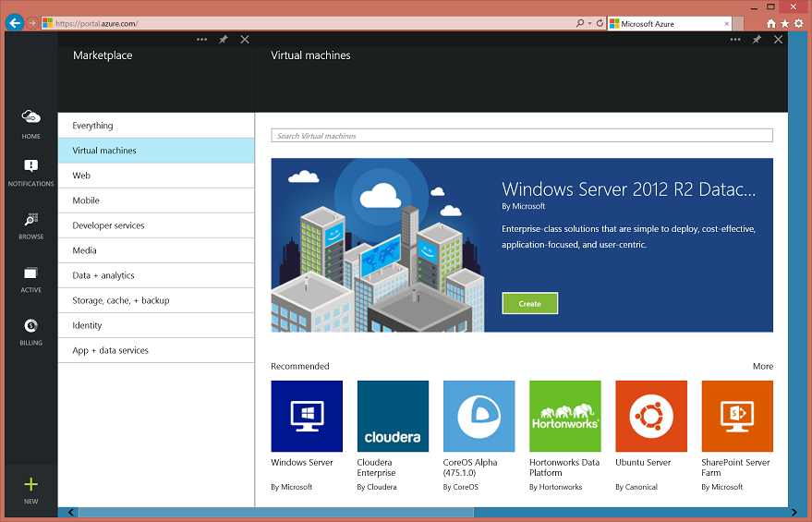Image resolution: width=812 pixels, height=522 pixels.
Task: Click horizontal scrollbar right arrow
Action: 794,513
